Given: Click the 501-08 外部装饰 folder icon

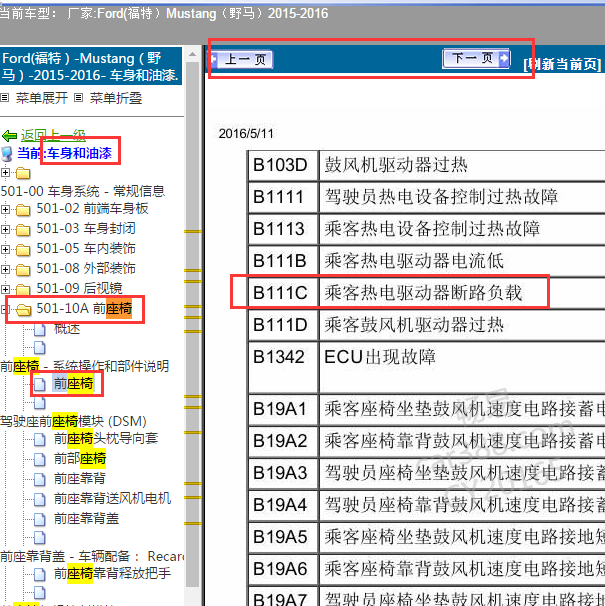Looking at the screenshot, I should click(23, 269).
